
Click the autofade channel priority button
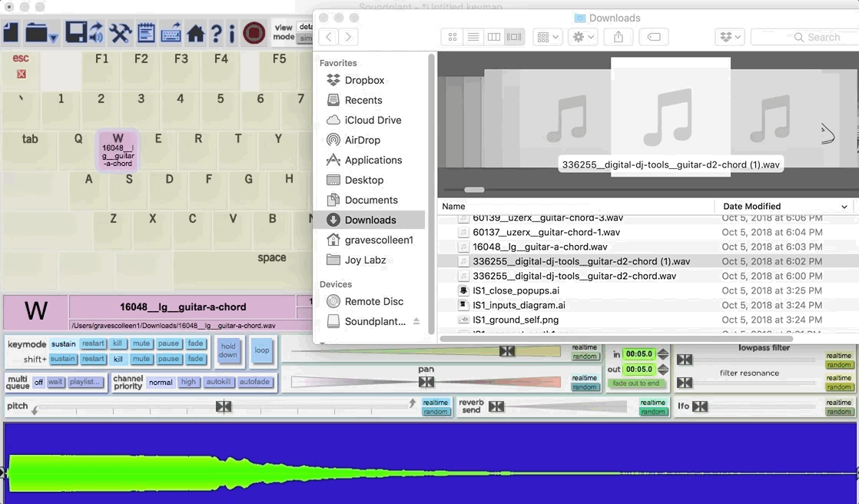[254, 382]
